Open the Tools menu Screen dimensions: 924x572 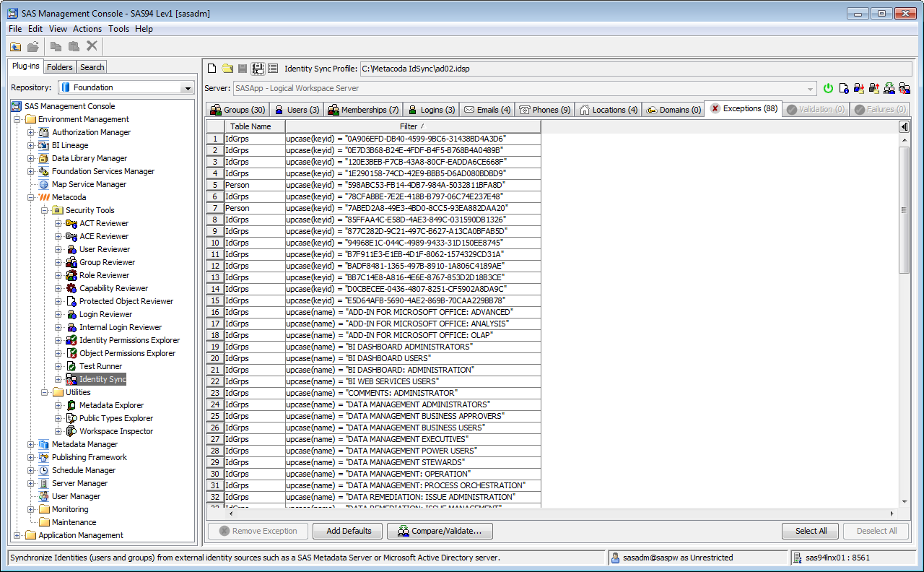pyautogui.click(x=119, y=29)
